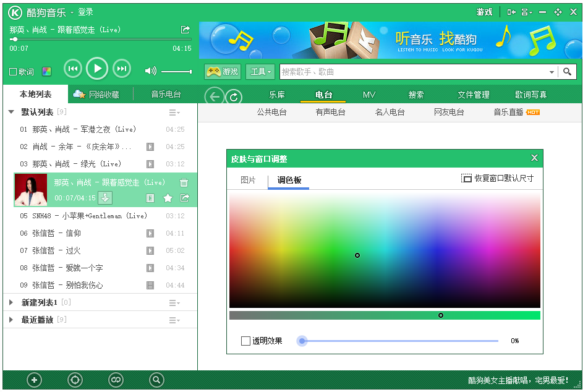The image size is (588, 392).
Task: Share the currently playing song
Action: (185, 30)
